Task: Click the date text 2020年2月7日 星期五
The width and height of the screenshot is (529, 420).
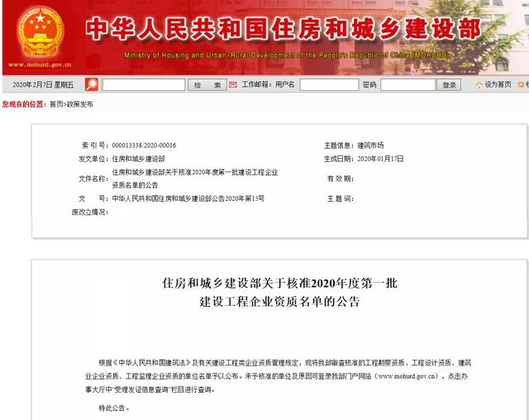Action: (x=43, y=84)
